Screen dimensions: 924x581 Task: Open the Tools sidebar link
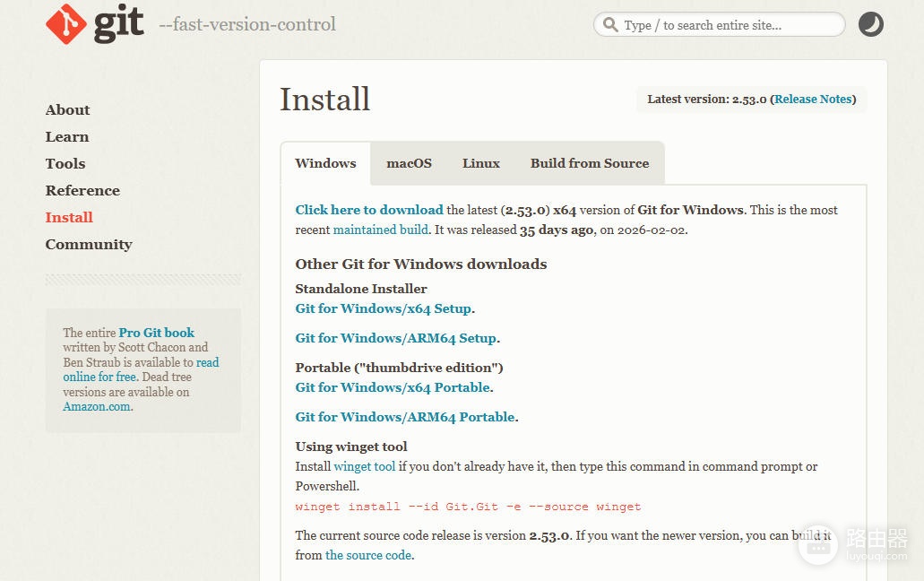65,164
